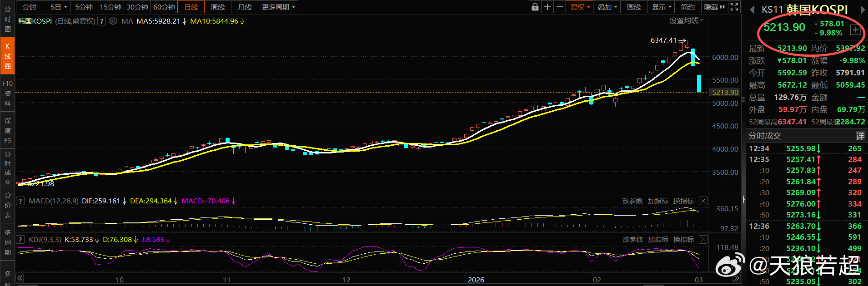Open 分时图 in left sidebar

(7, 19)
